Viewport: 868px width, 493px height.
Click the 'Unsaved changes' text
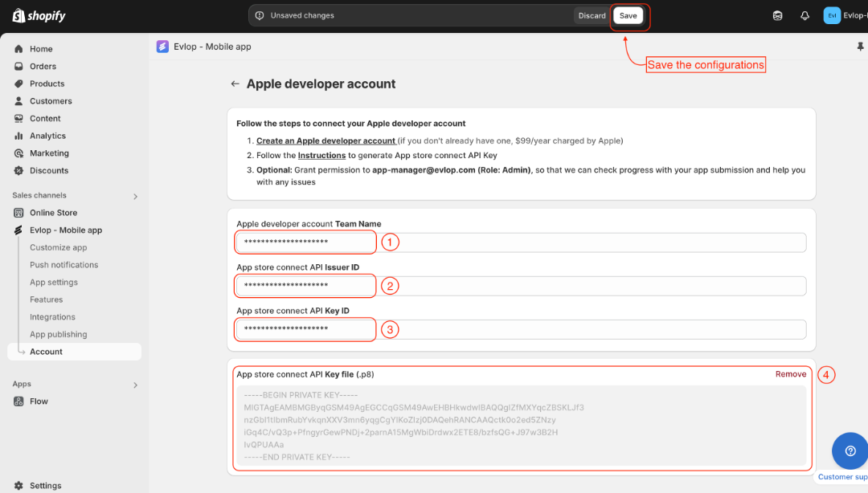(302, 15)
